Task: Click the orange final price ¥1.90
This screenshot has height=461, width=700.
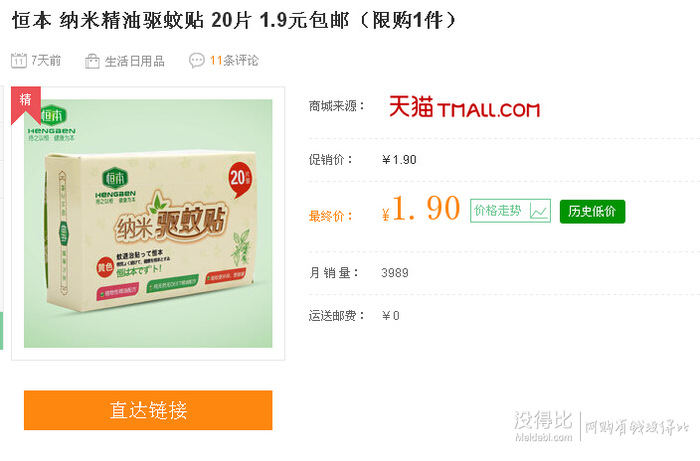Action: click(421, 209)
